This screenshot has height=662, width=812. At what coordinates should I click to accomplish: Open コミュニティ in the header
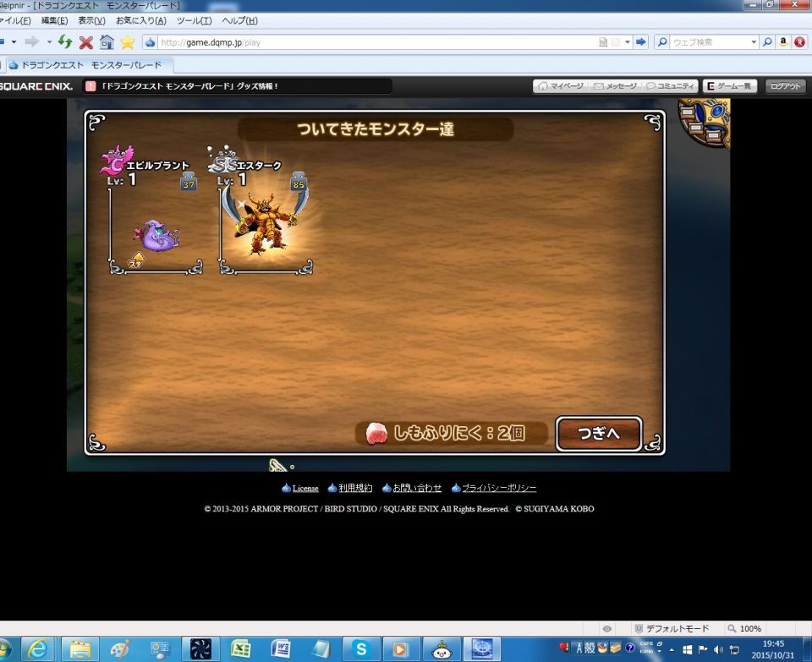click(670, 86)
